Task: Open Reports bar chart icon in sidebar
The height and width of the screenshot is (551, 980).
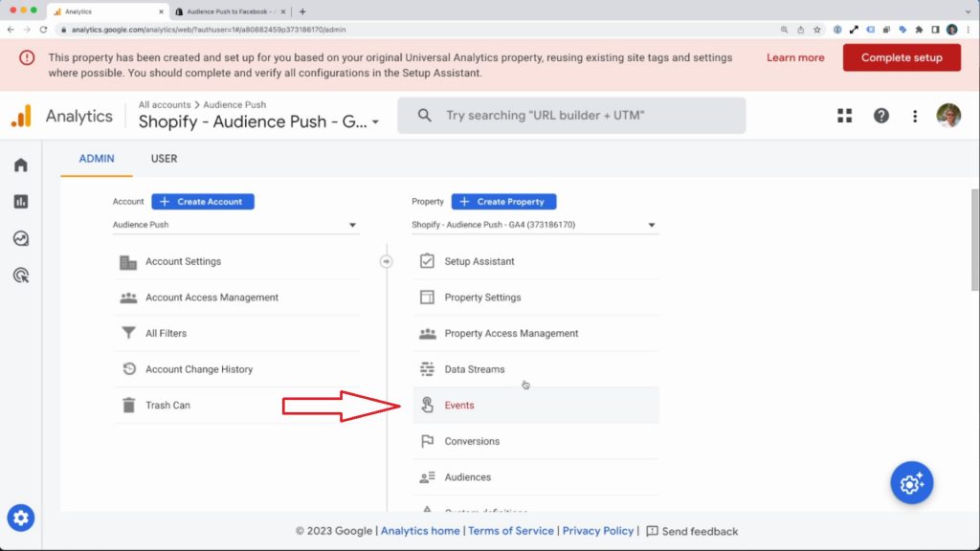Action: click(21, 201)
